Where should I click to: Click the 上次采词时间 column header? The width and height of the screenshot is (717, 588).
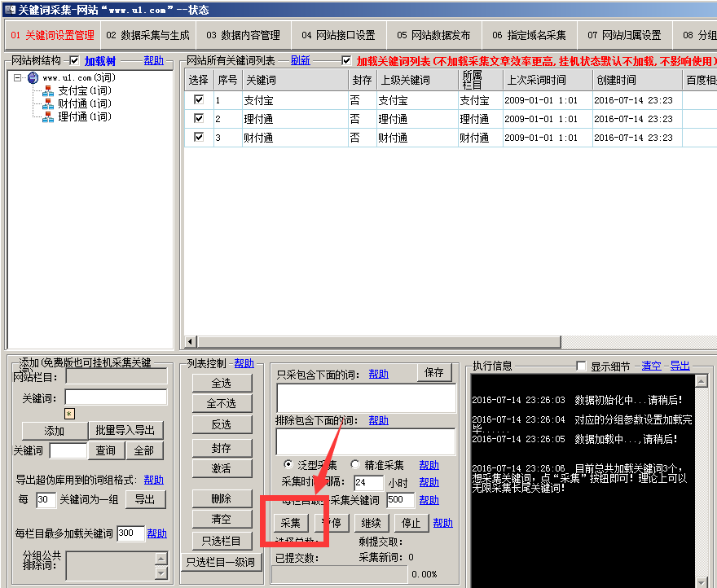click(548, 80)
